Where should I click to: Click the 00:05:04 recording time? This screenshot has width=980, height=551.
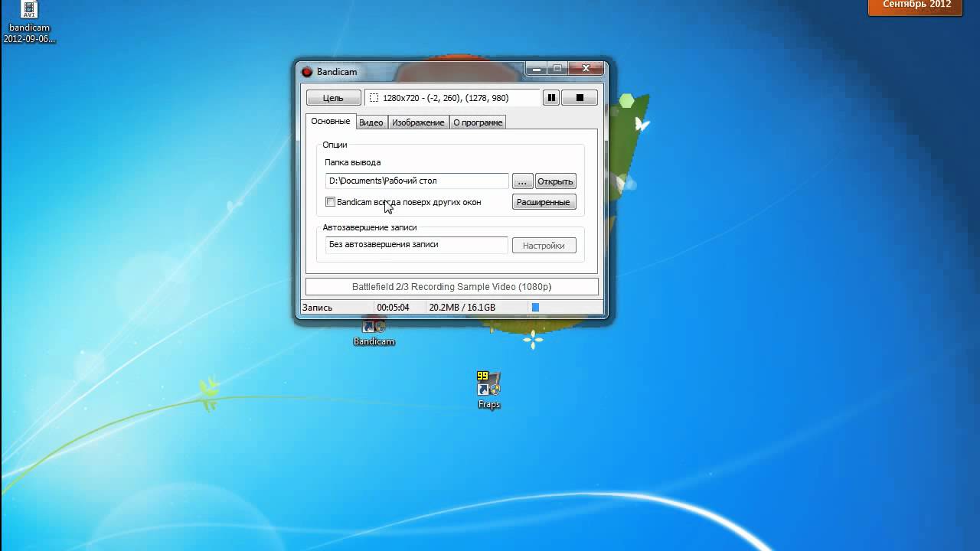393,308
